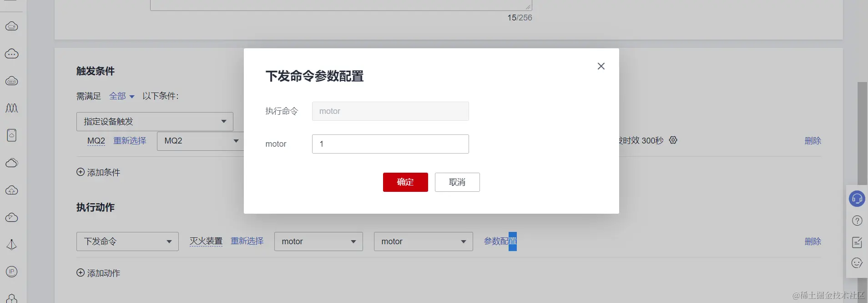Click the 执行动作 section heading
Image resolution: width=868 pixels, height=303 pixels.
[96, 207]
